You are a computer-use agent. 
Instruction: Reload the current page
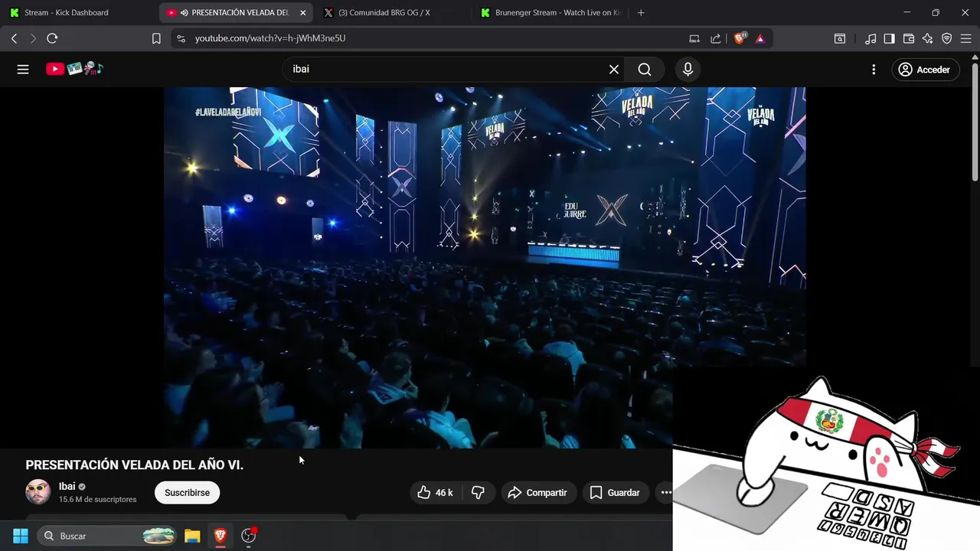(x=52, y=38)
